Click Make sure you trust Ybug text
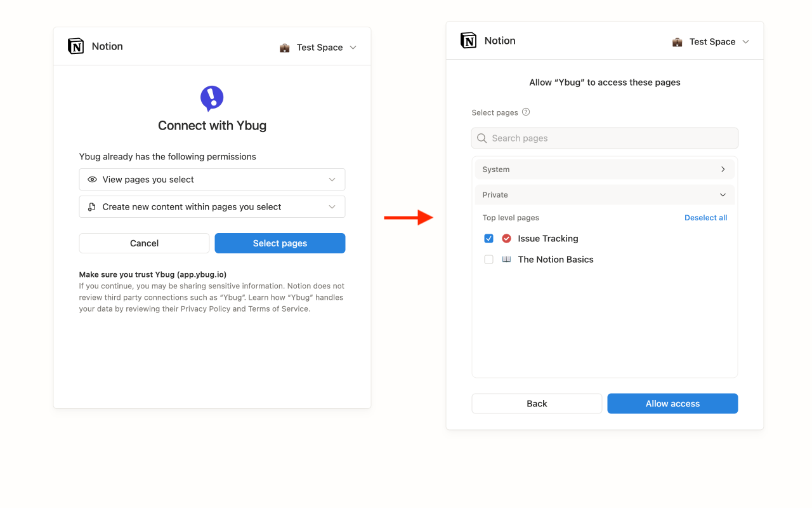 coord(152,275)
